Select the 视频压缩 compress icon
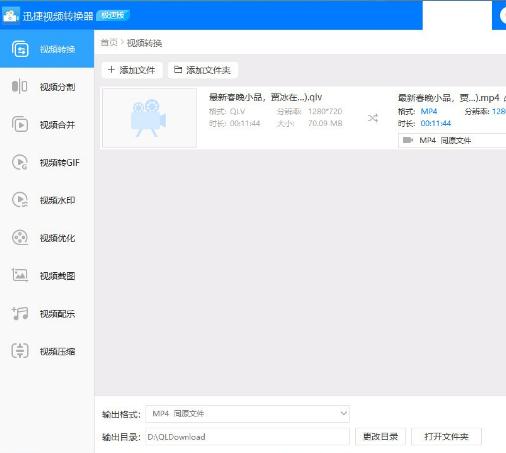This screenshot has width=506, height=453. [x=20, y=351]
